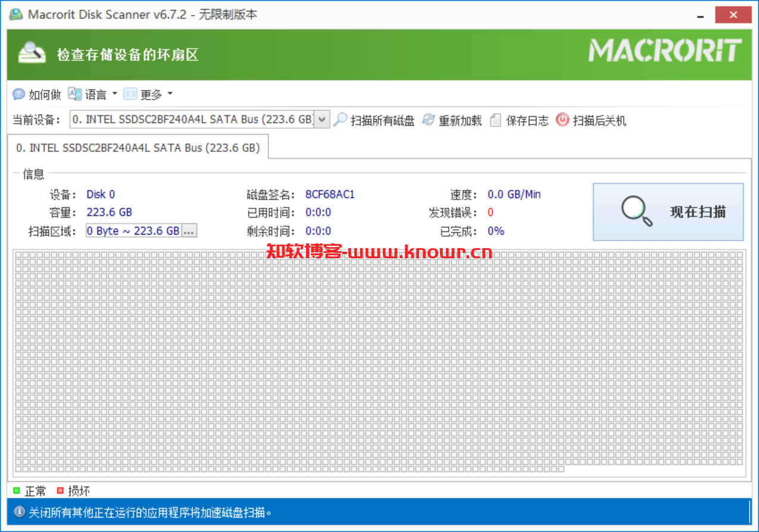Click the red 损坏 legend swatch
Screen dimensions: 759x532
pos(60,491)
